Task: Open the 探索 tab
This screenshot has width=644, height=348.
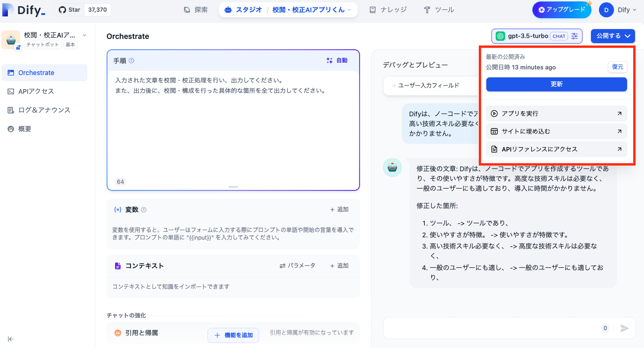Action: coord(196,9)
